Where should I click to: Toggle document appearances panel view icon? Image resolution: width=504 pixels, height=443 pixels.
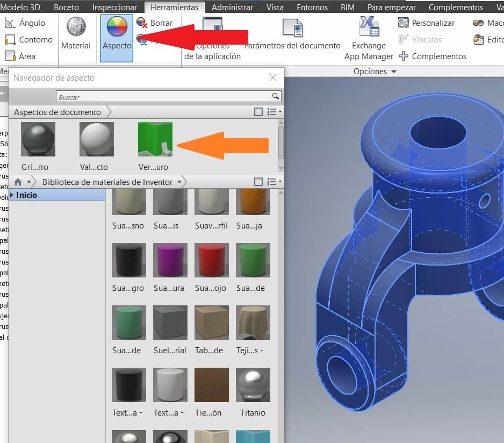click(x=258, y=112)
